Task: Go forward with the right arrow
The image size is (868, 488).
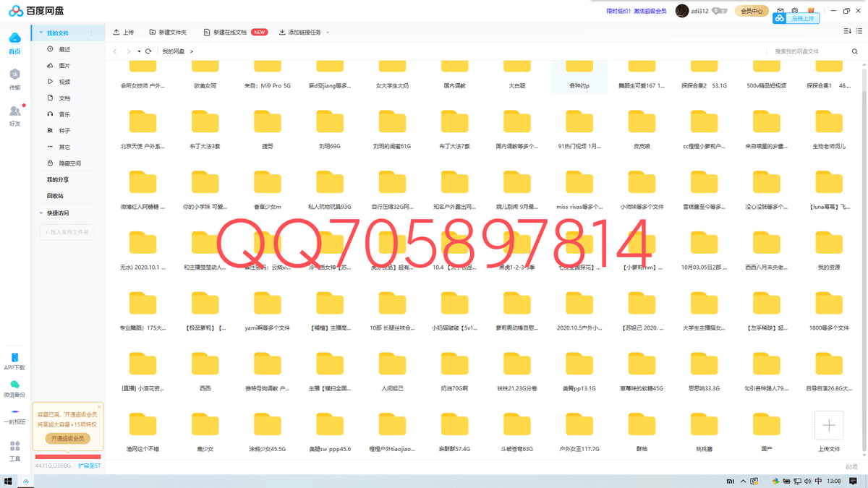Action: pyautogui.click(x=129, y=51)
